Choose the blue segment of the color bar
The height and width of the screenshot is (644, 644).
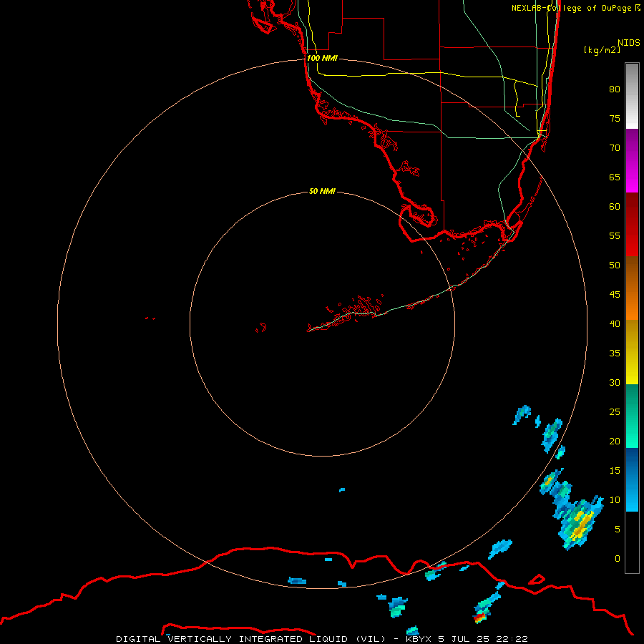click(632, 479)
